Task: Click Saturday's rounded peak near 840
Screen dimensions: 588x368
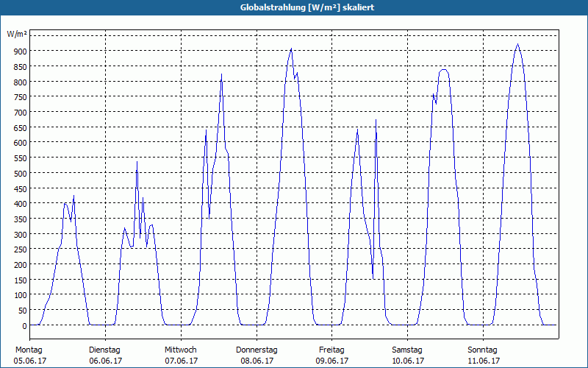Action: (444, 69)
